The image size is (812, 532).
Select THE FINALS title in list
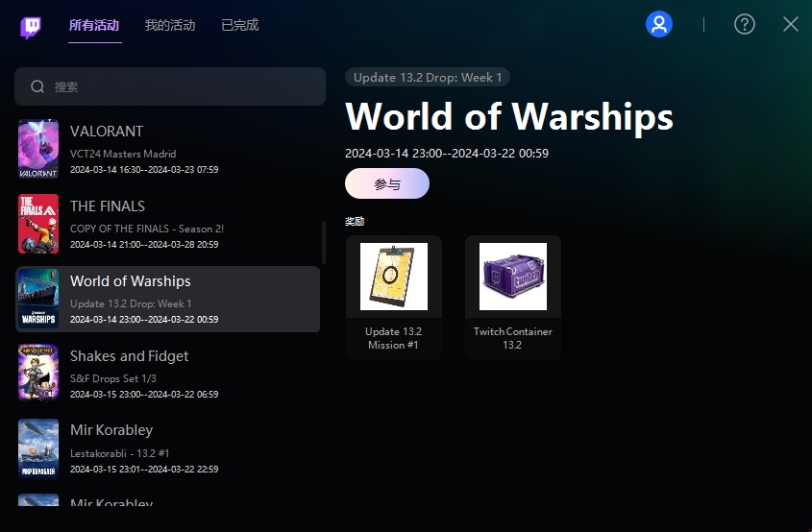tap(108, 206)
